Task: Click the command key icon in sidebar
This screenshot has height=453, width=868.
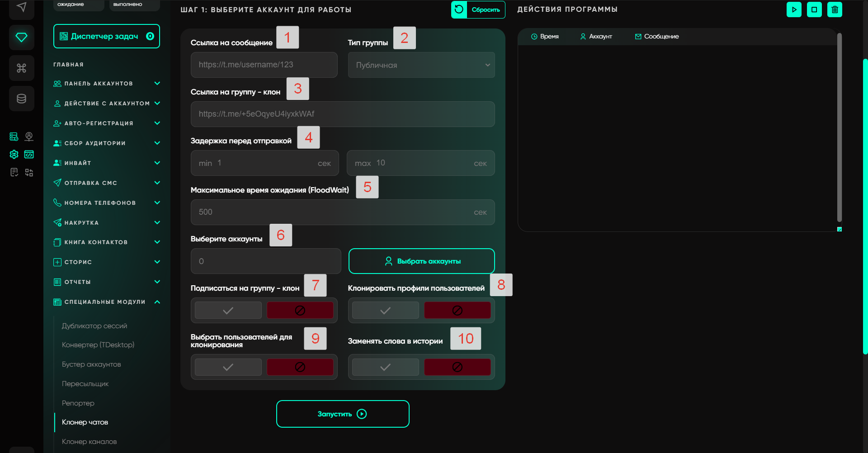Action: click(21, 68)
